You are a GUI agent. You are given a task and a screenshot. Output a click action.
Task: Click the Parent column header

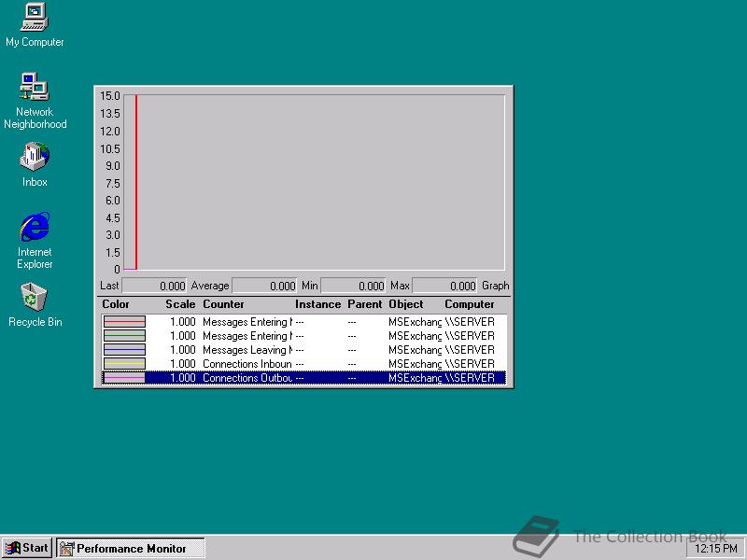[x=364, y=304]
